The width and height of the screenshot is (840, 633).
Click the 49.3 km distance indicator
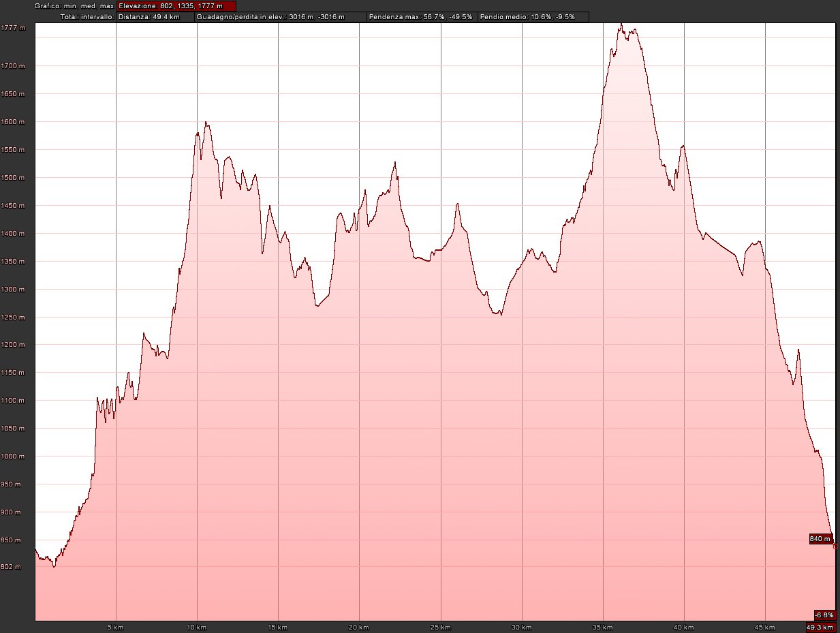point(820,627)
